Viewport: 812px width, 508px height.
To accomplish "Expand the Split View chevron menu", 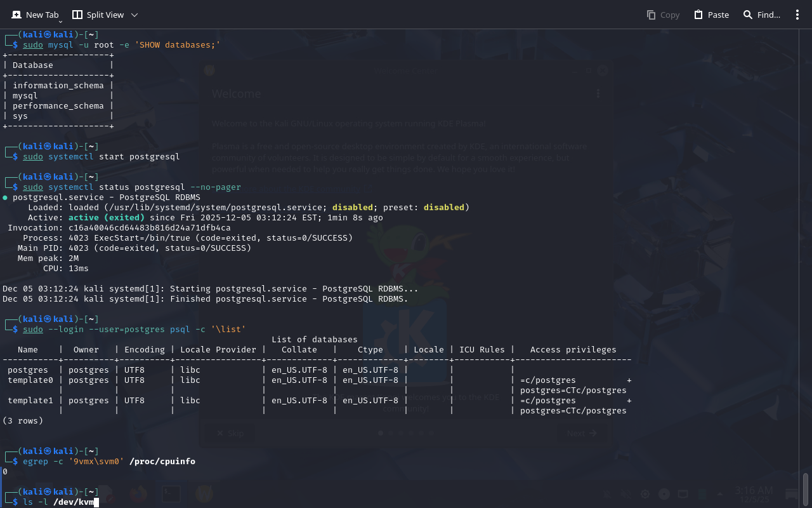I will point(134,15).
